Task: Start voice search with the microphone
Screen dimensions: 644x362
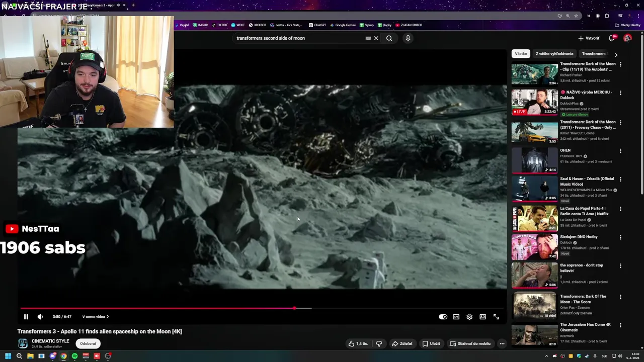Action: tap(408, 38)
